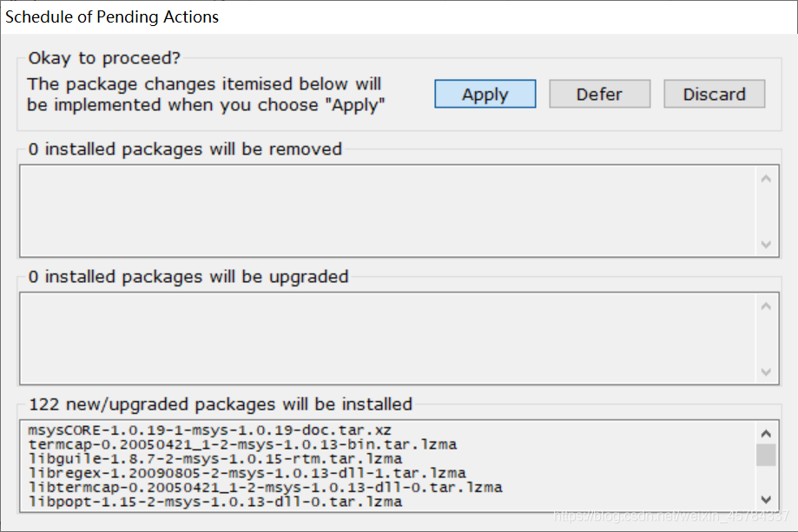Select libregex-1.20090805-2 dll package line
The height and width of the screenshot is (532, 798).
(x=247, y=473)
